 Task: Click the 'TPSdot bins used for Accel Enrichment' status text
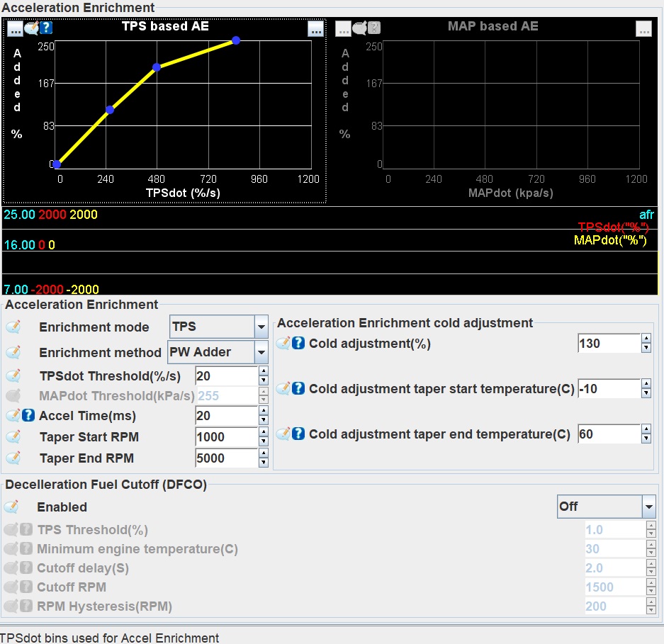[109, 638]
